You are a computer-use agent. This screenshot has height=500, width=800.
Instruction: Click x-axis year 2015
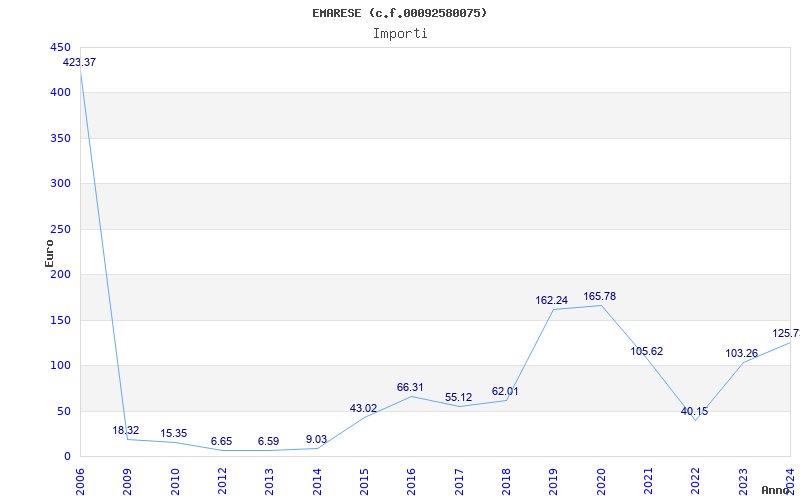pyautogui.click(x=364, y=482)
